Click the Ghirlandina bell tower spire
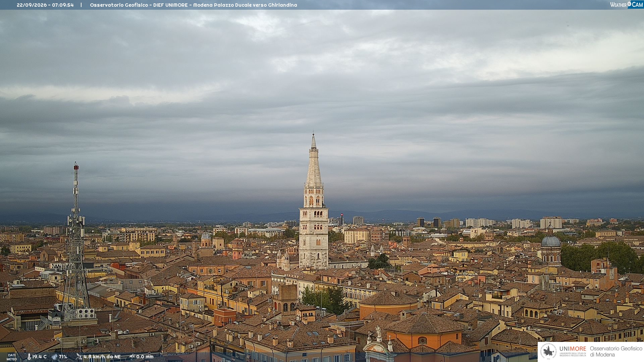644x362 pixels. (x=314, y=161)
